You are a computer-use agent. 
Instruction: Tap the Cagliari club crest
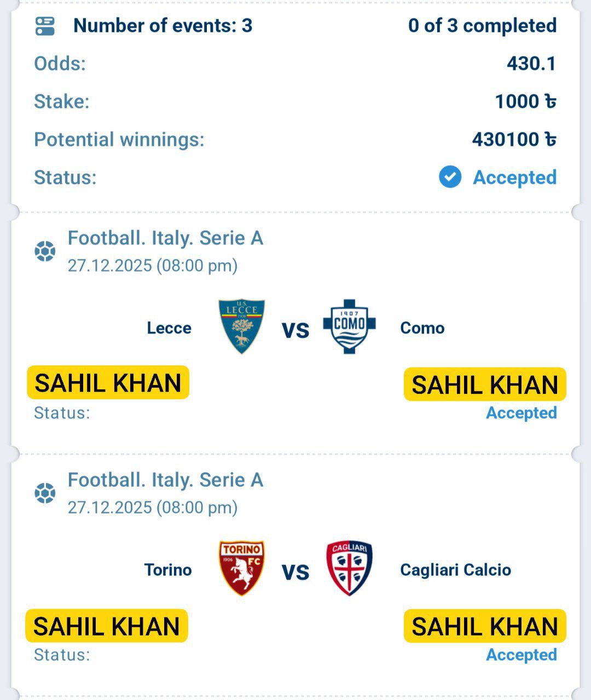[x=349, y=568]
